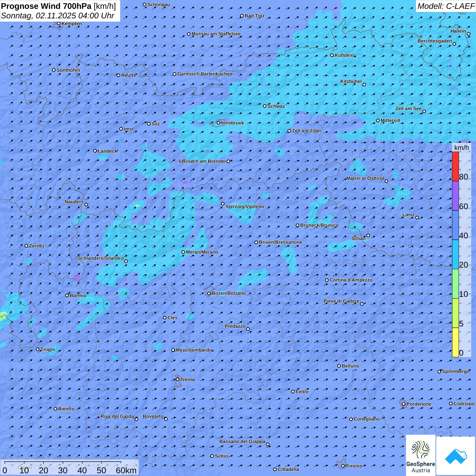Click the 'Sterzing/Vipiteno' label
This screenshot has width=476, height=476.
click(x=245, y=206)
